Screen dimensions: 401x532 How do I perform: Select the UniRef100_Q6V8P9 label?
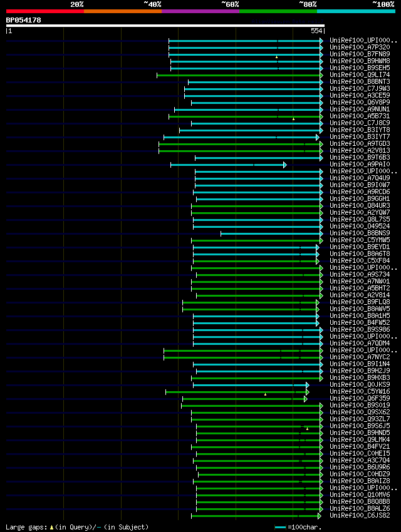360,102
